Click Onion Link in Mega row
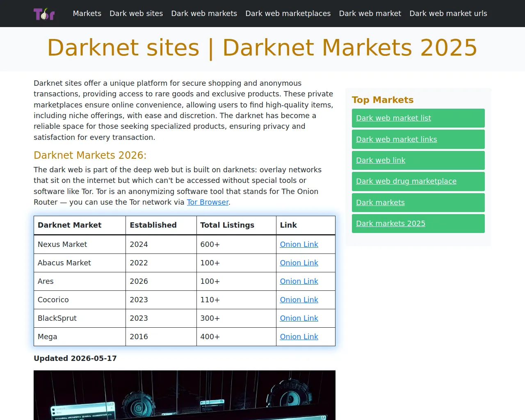 299,337
